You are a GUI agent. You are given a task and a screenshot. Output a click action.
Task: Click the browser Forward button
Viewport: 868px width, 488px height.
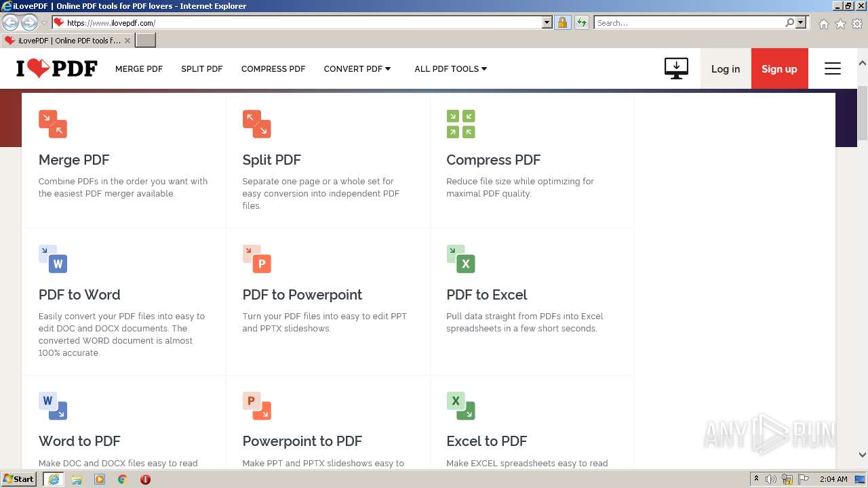29,23
